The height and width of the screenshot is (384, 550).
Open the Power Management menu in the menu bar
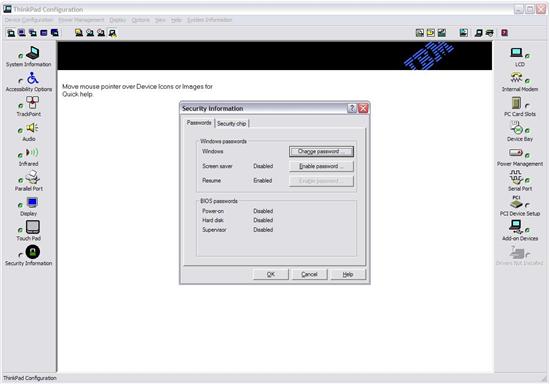click(x=81, y=20)
